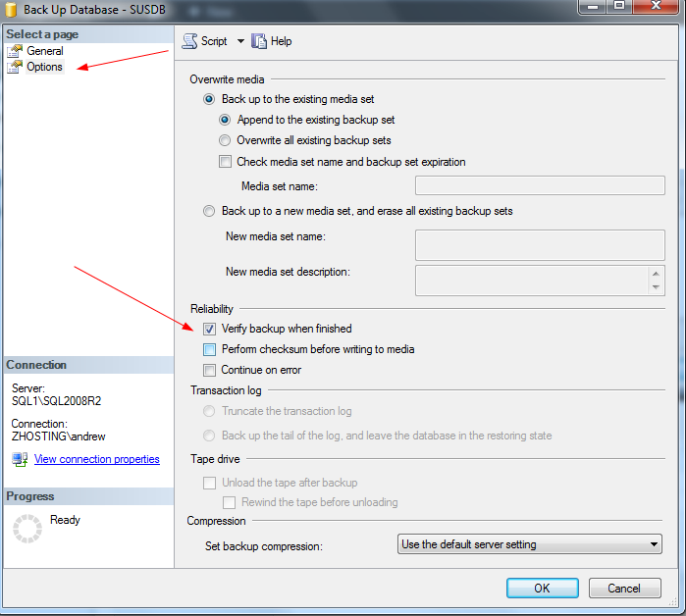
Task: Enable Perform checksum before writing to media
Action: [x=210, y=349]
